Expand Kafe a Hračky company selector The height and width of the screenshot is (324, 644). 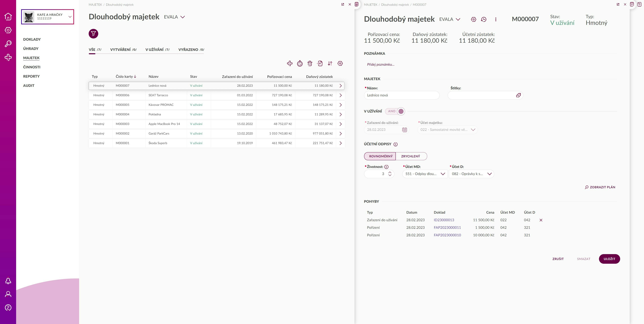(x=48, y=17)
